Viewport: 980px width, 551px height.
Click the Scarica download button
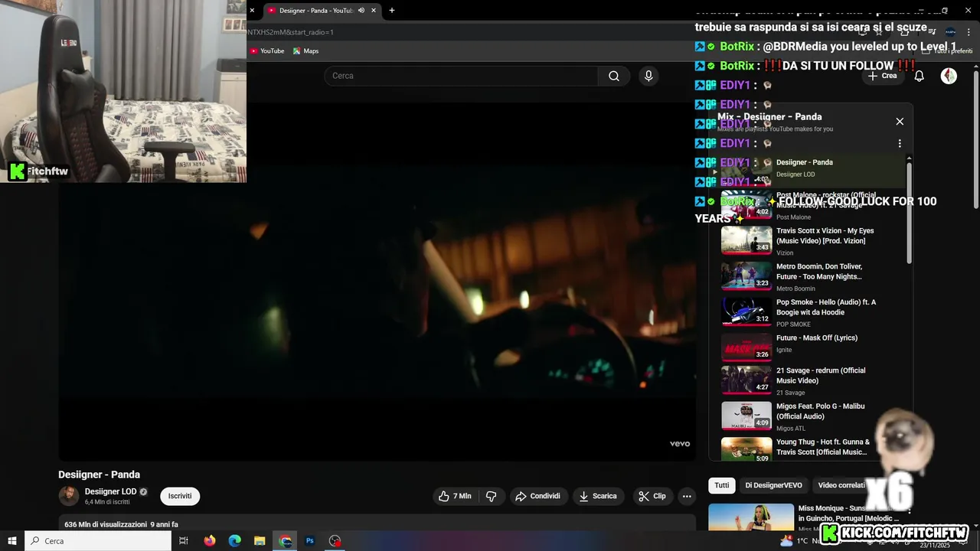598,496
